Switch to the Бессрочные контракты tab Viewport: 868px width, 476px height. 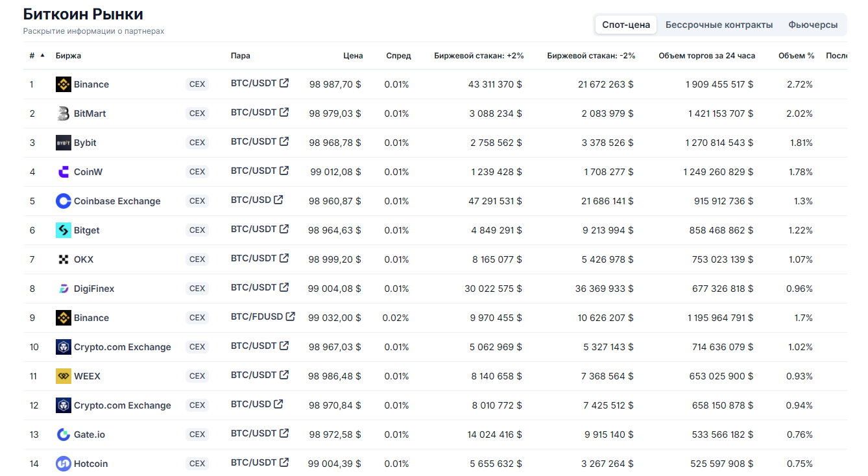pos(719,25)
